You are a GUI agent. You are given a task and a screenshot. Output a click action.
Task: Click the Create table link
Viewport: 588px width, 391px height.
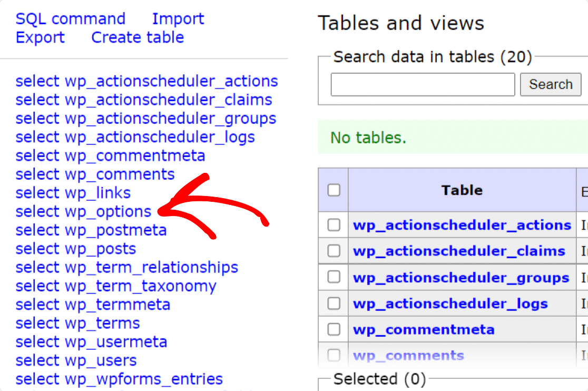[138, 37]
